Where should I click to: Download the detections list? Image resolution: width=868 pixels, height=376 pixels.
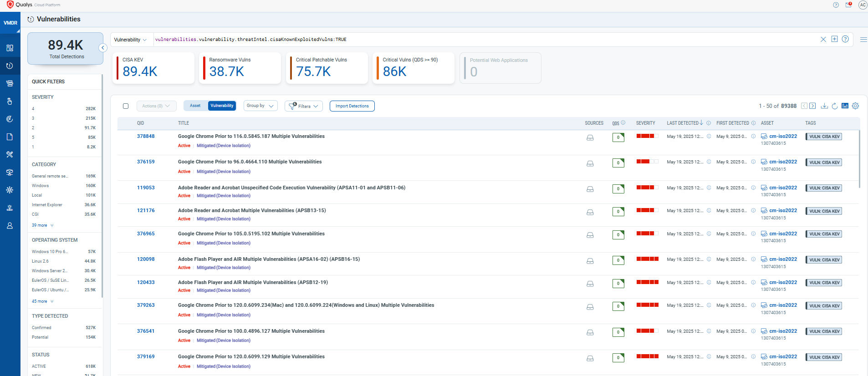point(824,106)
